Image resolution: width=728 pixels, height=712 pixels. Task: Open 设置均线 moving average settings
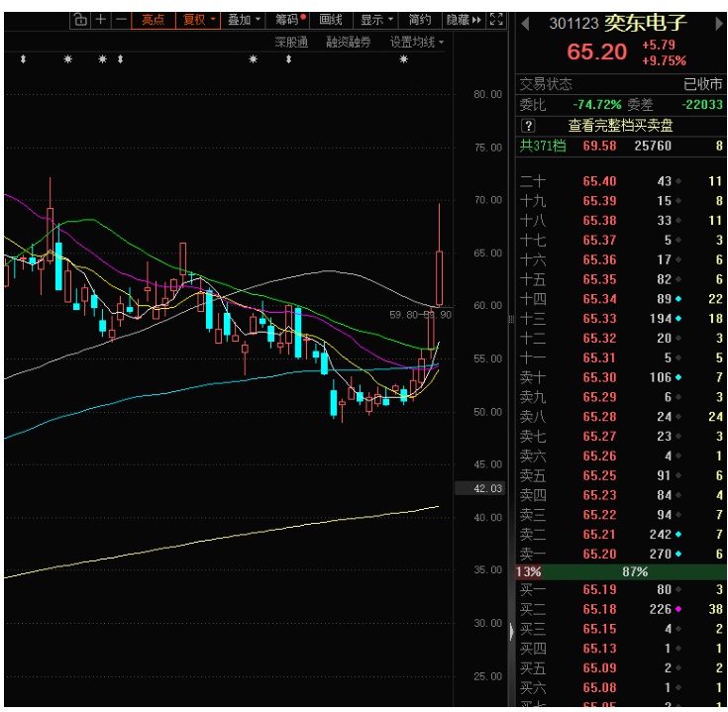tap(416, 42)
